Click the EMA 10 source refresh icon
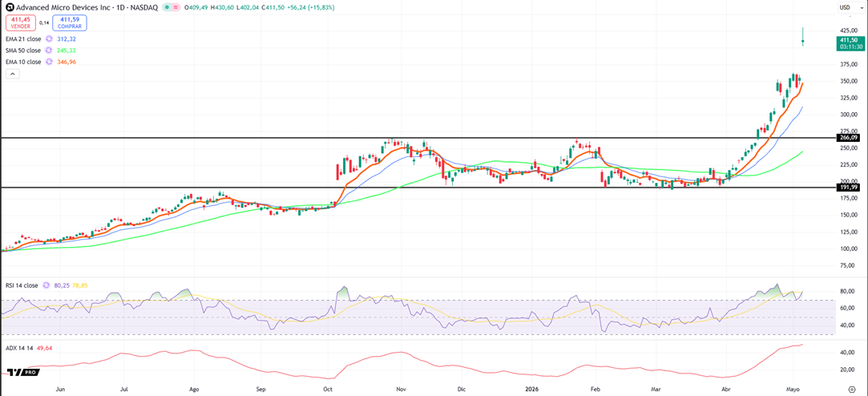The image size is (868, 396). click(49, 62)
